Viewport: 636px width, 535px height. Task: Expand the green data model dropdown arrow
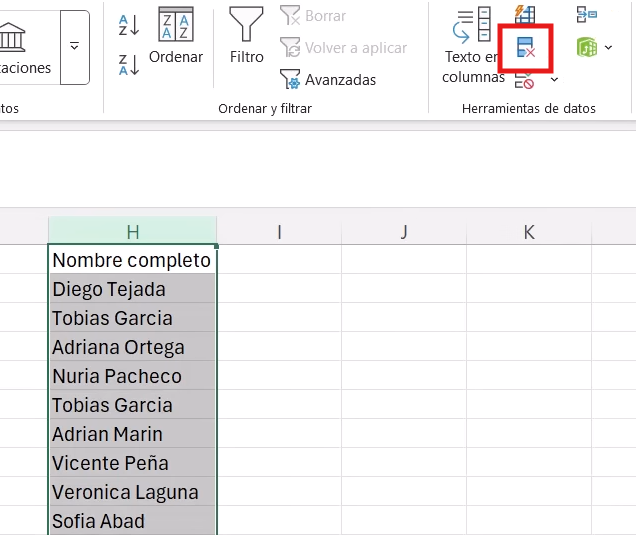608,47
